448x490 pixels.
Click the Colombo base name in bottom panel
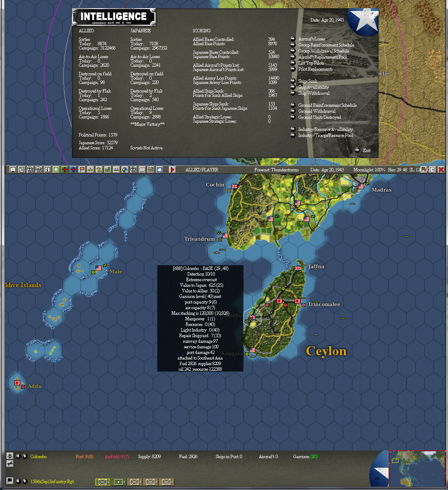pos(38,456)
